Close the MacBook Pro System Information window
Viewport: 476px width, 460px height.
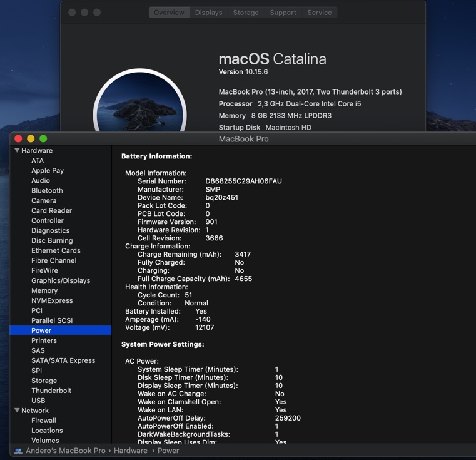click(x=18, y=139)
